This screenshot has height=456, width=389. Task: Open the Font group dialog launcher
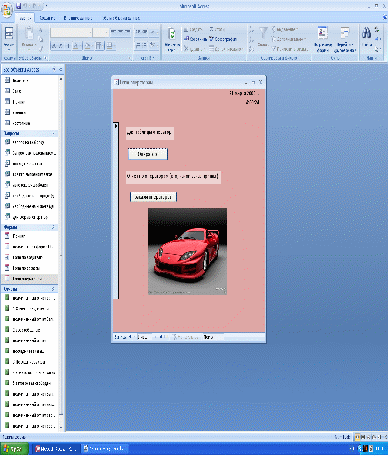[x=130, y=58]
